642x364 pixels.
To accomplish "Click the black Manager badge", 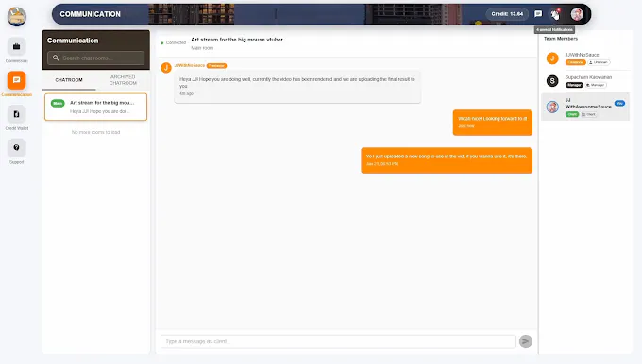I will point(574,85).
